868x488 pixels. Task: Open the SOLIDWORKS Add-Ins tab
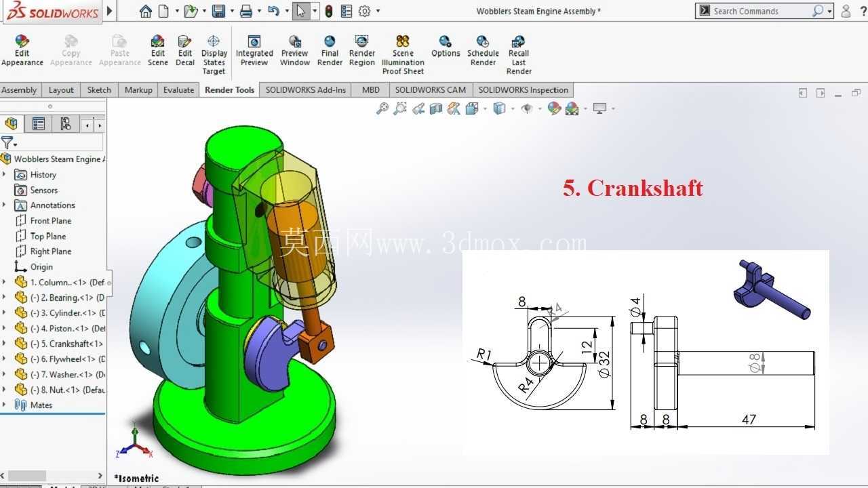tap(305, 89)
